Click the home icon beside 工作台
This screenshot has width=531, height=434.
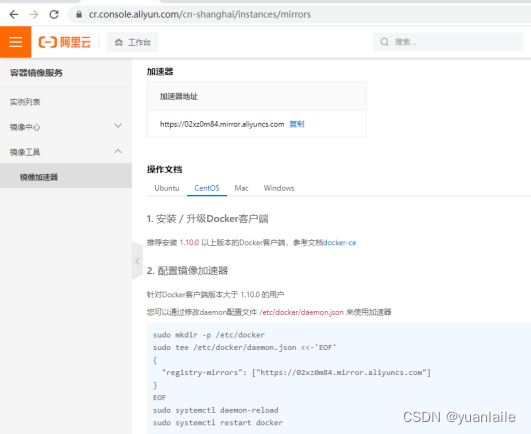pyautogui.click(x=119, y=42)
